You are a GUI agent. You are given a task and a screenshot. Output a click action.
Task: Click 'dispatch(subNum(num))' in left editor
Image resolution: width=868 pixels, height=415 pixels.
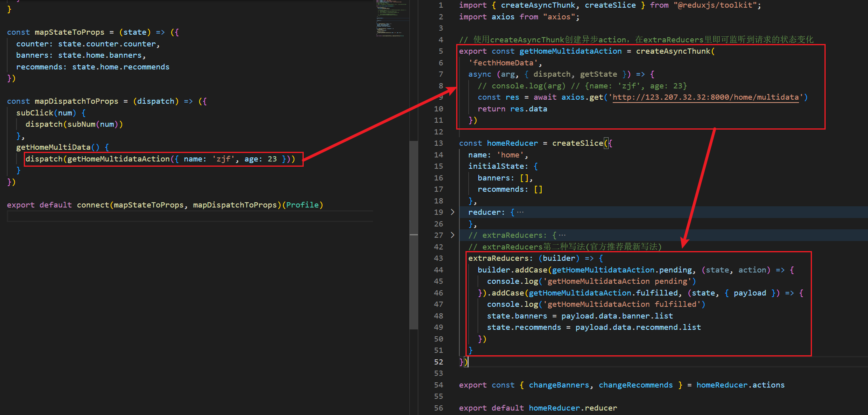pos(74,124)
